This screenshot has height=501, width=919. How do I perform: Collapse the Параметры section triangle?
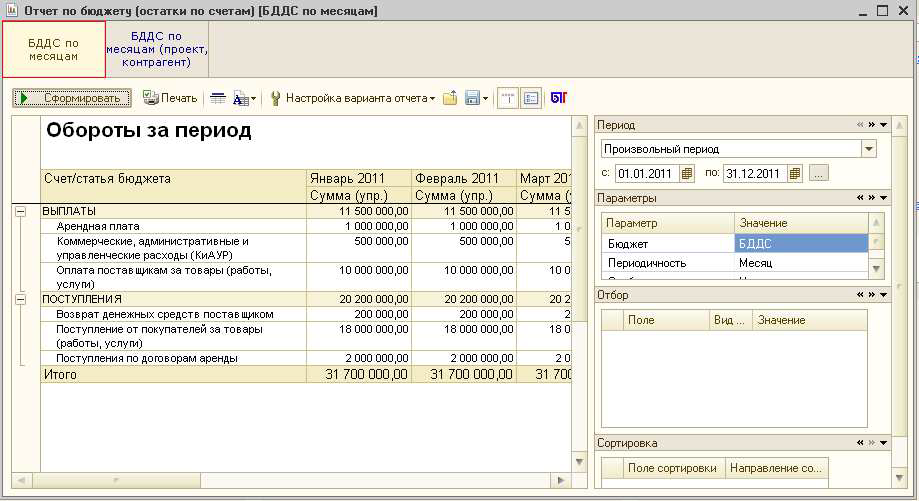(x=883, y=198)
